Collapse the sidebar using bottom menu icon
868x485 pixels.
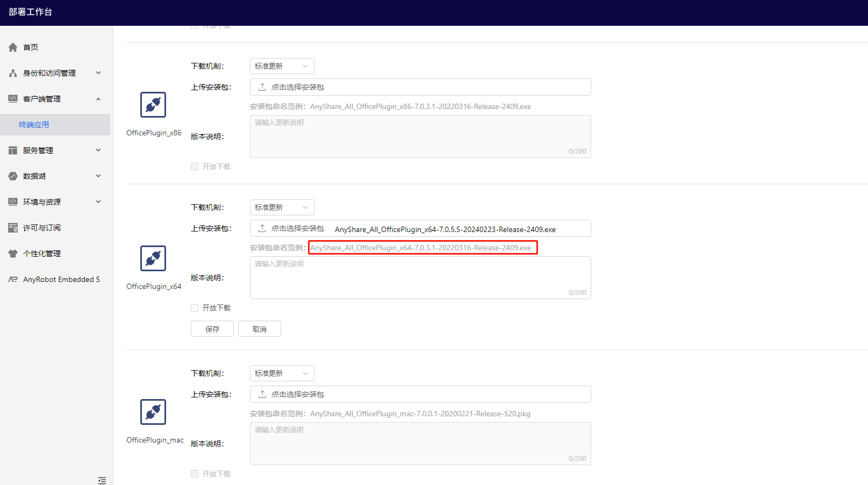point(102,480)
